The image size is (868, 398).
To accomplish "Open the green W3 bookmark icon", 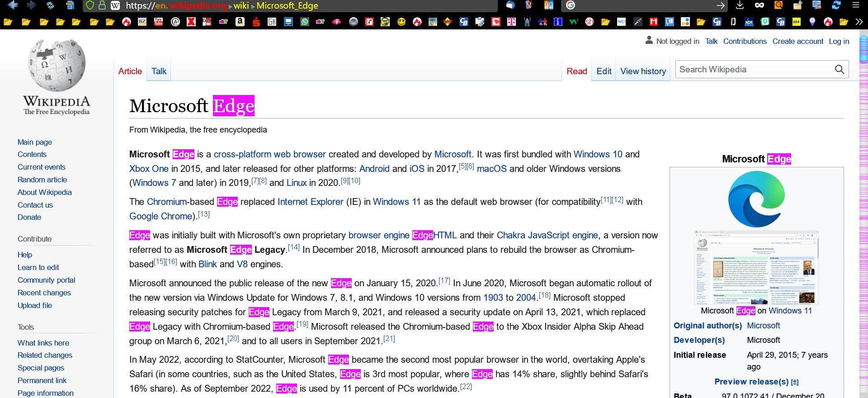I will [x=574, y=22].
